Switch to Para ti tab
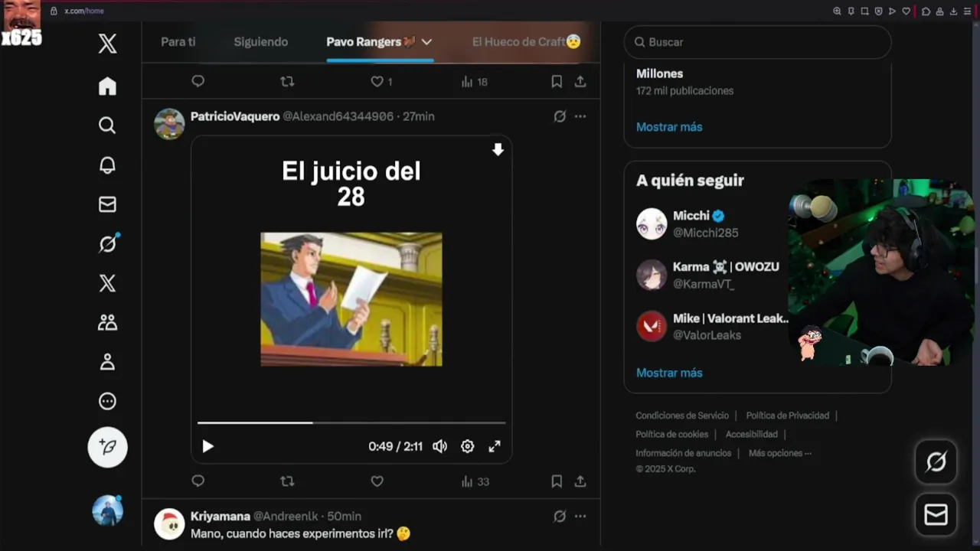 click(178, 42)
